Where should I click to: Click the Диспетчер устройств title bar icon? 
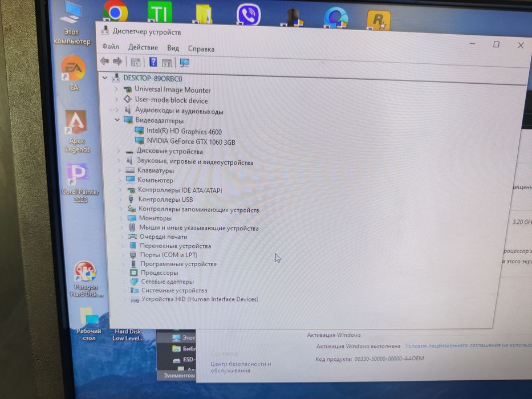105,31
